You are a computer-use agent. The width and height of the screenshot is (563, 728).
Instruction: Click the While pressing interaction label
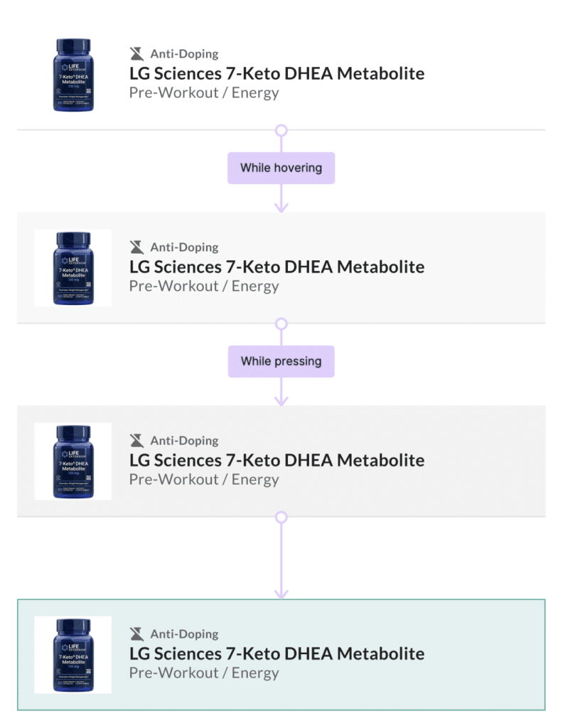(281, 361)
